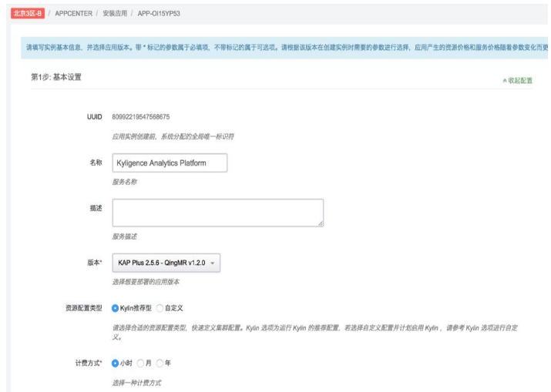Screen dimensions: 551x392
Task: Choose 小时 billing radio button
Action: point(115,363)
